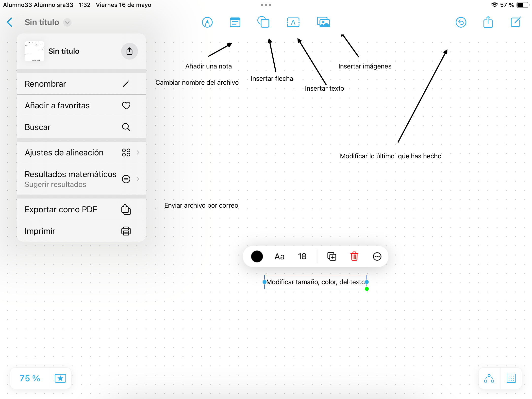Viewport: 532px width, 399px height.
Task: Select the drawing pen tool icon
Action: (207, 22)
